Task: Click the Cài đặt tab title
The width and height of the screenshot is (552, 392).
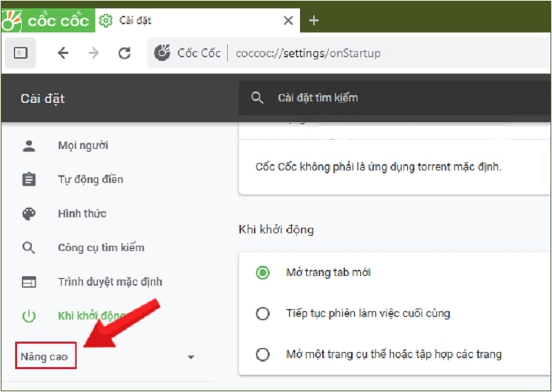Action: point(135,21)
